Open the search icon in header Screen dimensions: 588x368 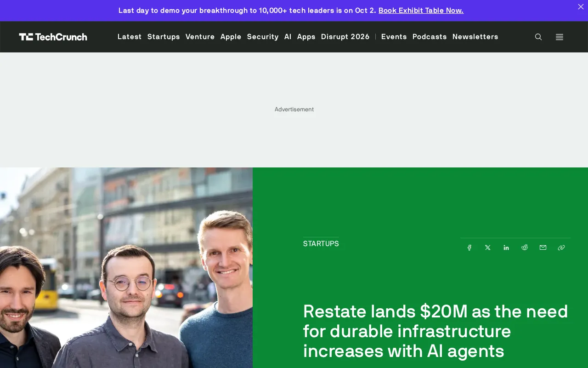pyautogui.click(x=538, y=37)
